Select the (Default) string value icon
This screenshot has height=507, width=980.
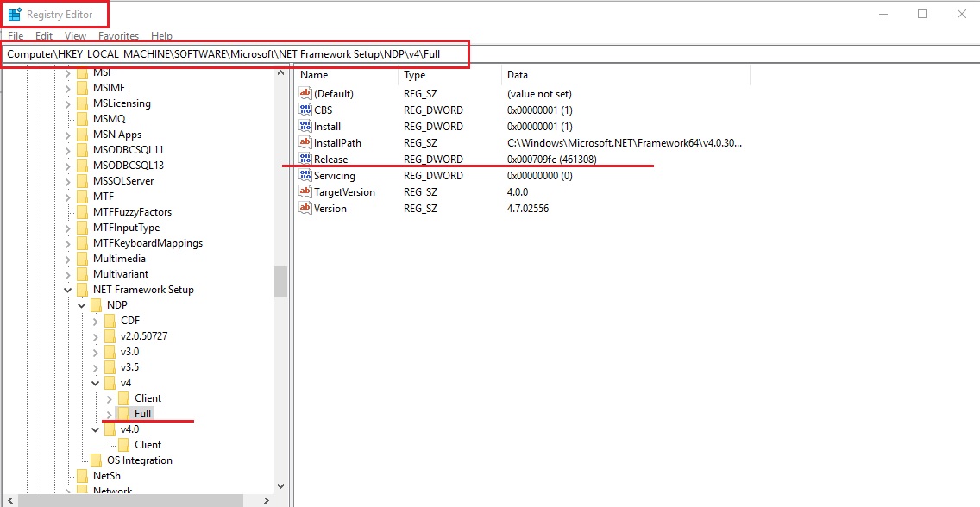[305, 94]
